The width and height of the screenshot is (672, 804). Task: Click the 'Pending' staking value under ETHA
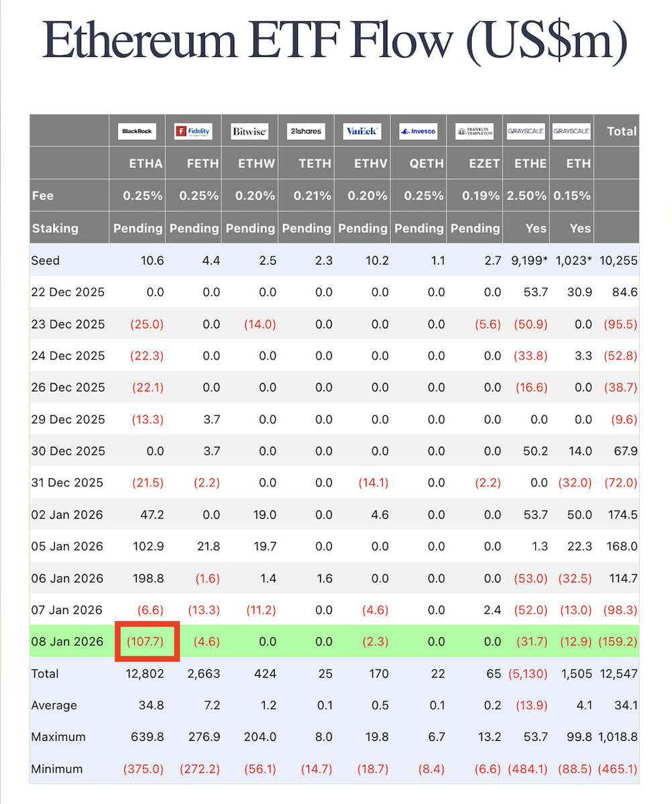[138, 228]
